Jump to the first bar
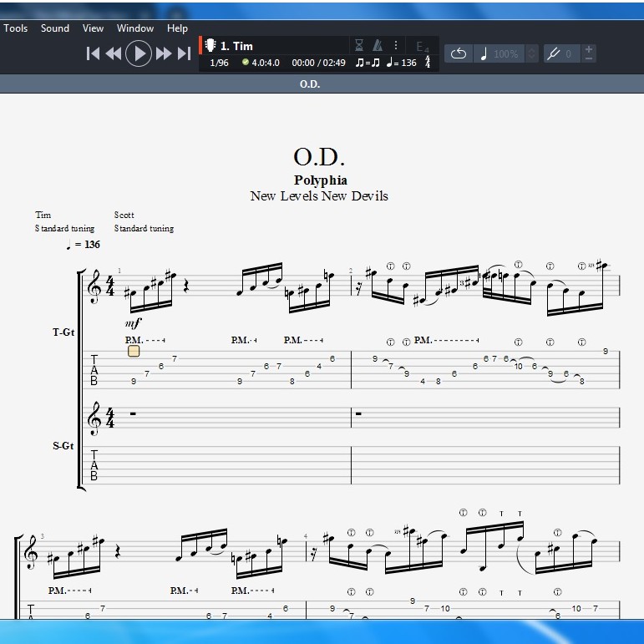 point(94,53)
